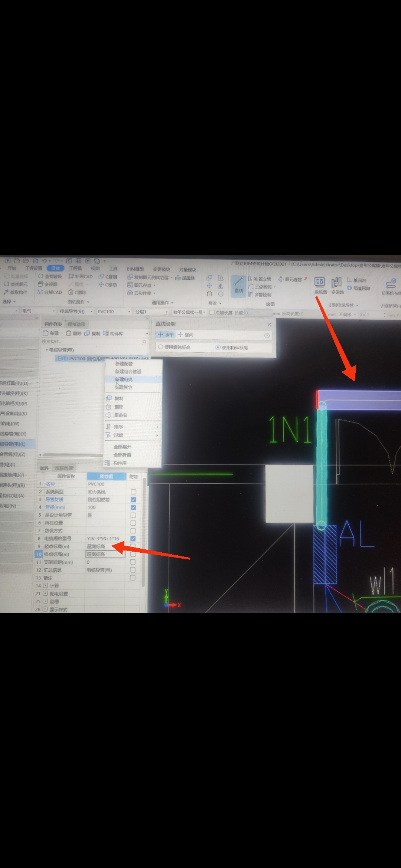Click the C复制 CAD copy tool

(108, 277)
